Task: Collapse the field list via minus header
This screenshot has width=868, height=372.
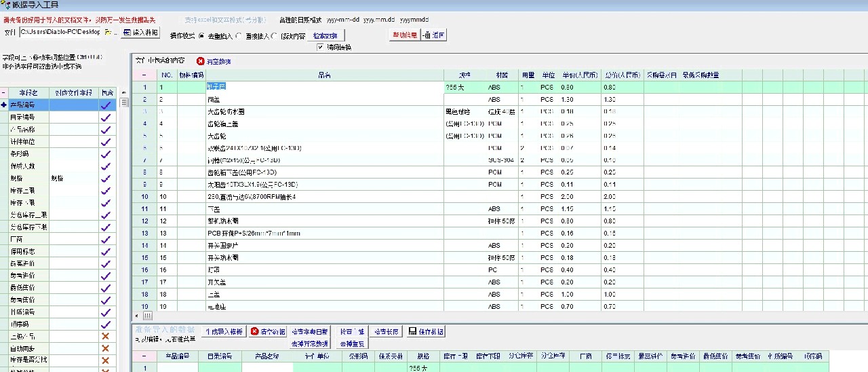Action: (4, 93)
